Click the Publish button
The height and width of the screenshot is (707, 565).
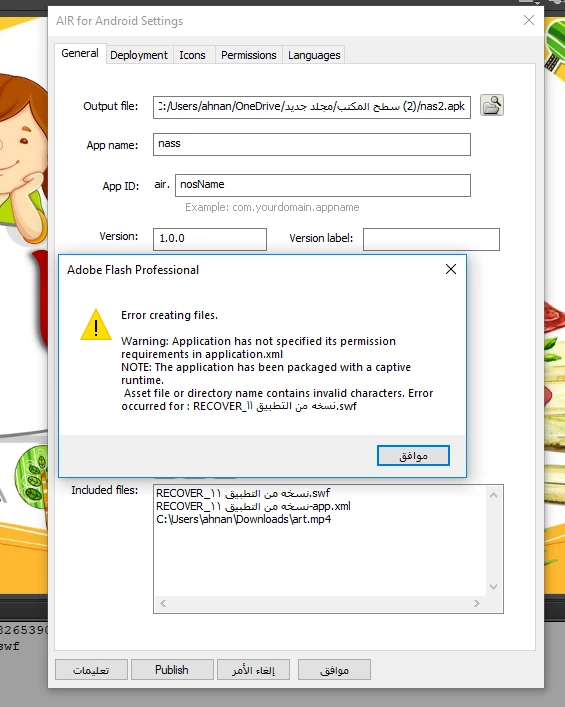tap(172, 670)
